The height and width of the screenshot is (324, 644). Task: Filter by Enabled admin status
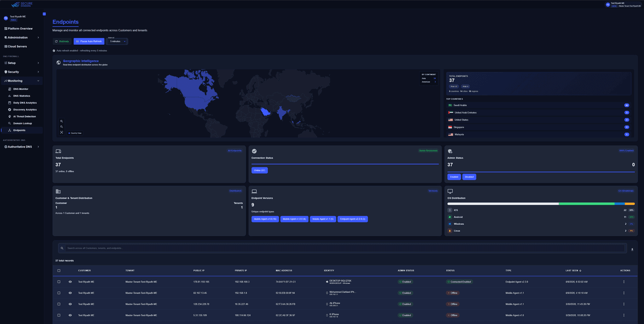454,177
